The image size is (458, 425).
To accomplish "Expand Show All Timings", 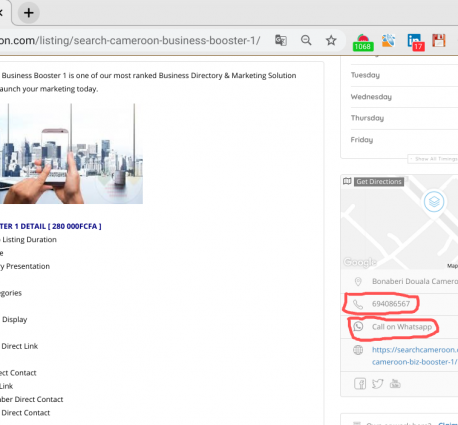I will click(433, 159).
